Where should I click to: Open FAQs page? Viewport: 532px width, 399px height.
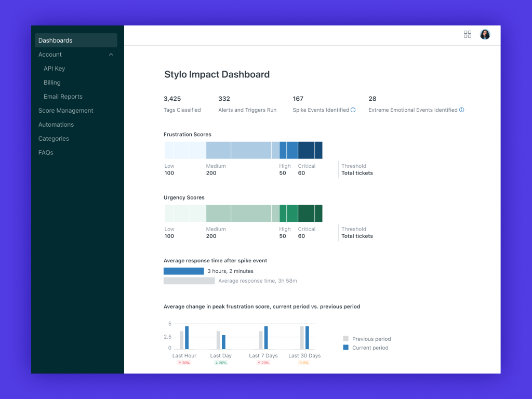pos(46,153)
